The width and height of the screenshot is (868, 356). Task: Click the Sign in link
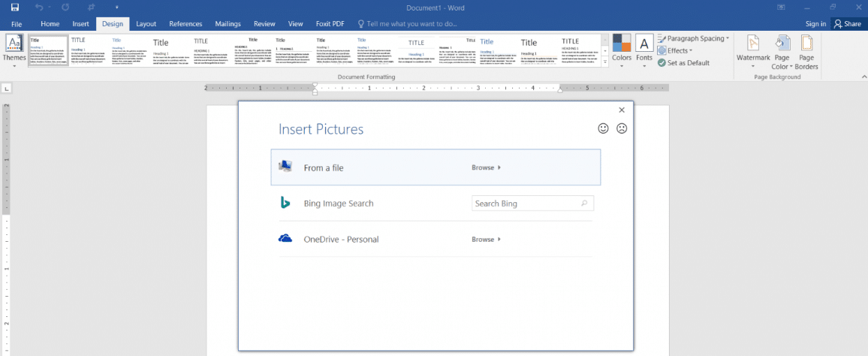tap(815, 24)
